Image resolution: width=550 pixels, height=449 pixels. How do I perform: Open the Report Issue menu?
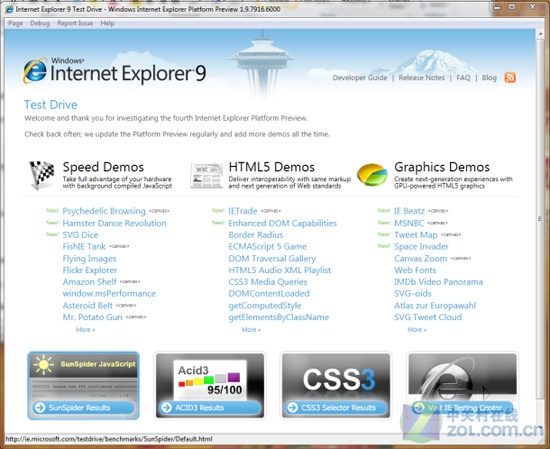[x=75, y=23]
